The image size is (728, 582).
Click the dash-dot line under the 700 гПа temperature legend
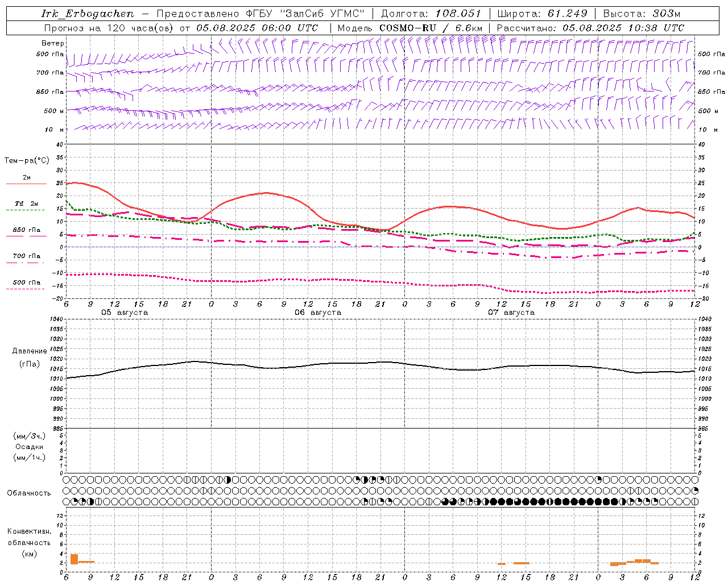click(x=26, y=263)
